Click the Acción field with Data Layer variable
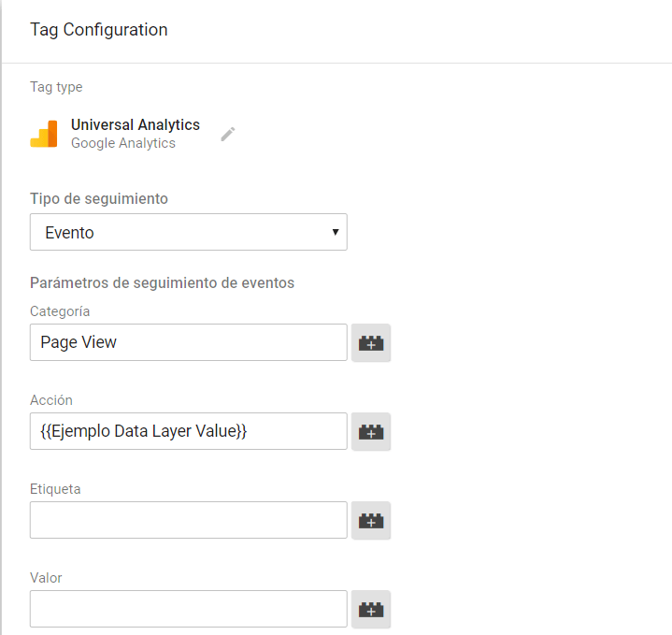 [189, 431]
